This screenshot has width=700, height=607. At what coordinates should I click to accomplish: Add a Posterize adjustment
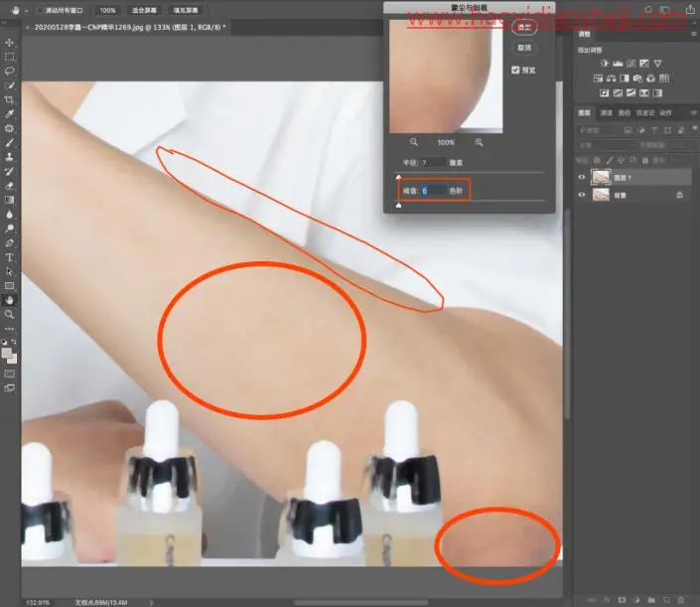[618, 93]
